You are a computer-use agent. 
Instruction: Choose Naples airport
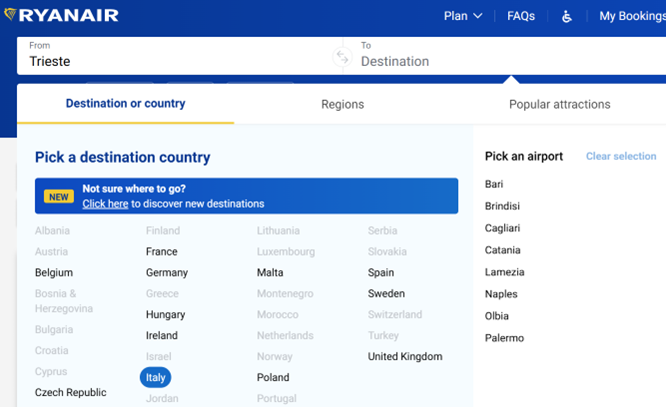[501, 294]
